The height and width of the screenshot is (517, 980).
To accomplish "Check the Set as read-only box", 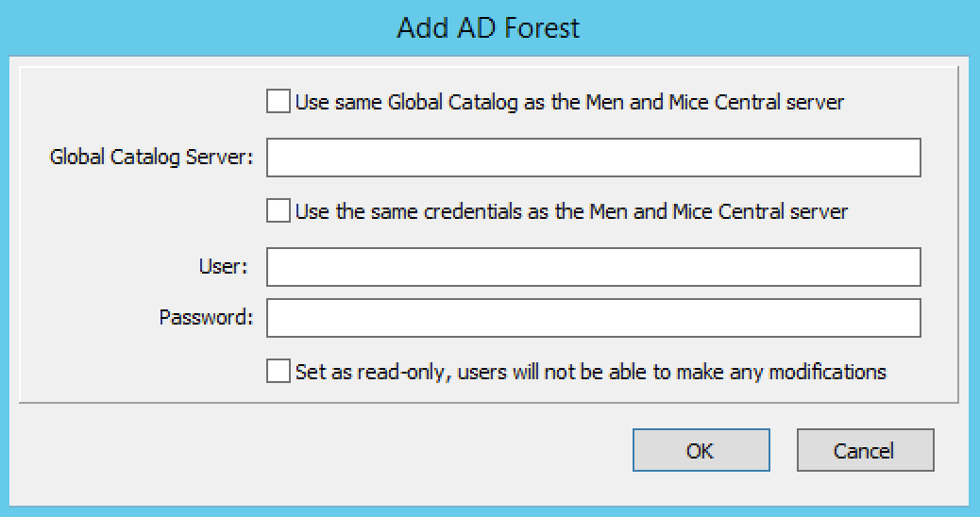I will [279, 371].
